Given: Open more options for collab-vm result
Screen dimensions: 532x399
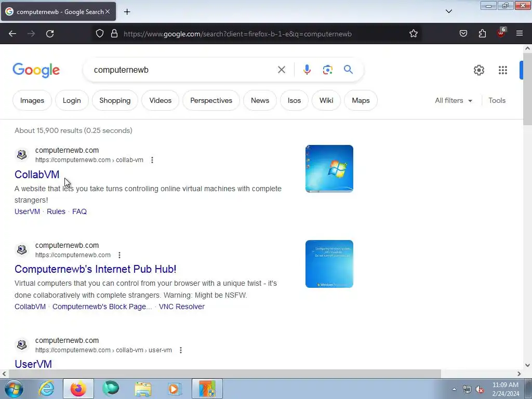Looking at the screenshot, I should coord(152,160).
